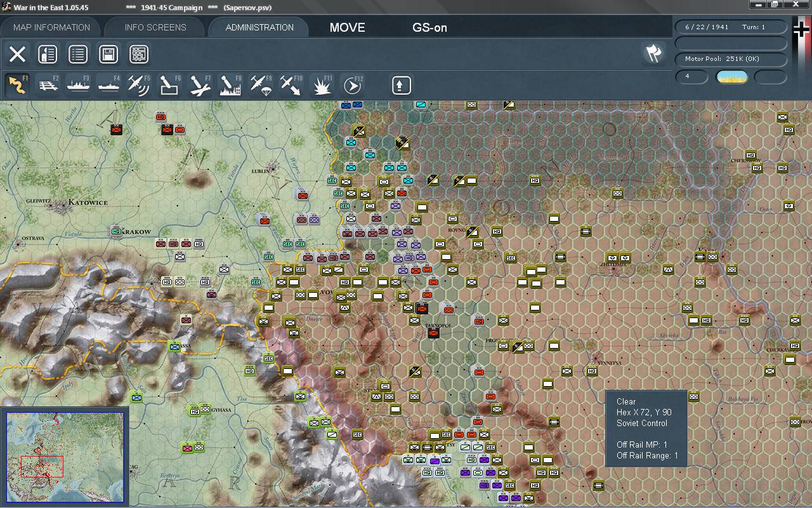Screen dimensions: 812x508
Task: Click the white flags icon
Action: 653,53
